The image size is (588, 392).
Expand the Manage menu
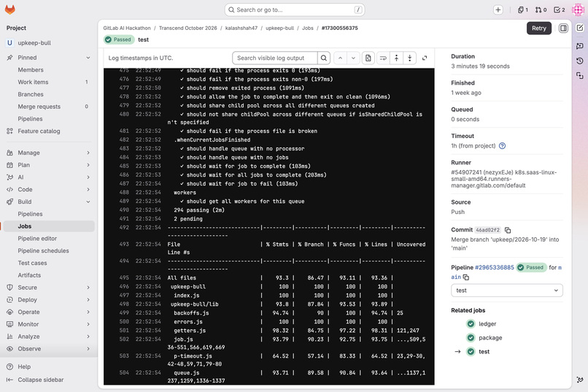(x=49, y=153)
